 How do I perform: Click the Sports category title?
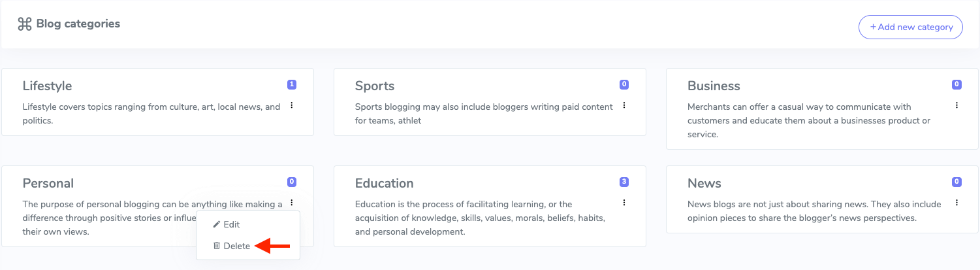click(375, 86)
